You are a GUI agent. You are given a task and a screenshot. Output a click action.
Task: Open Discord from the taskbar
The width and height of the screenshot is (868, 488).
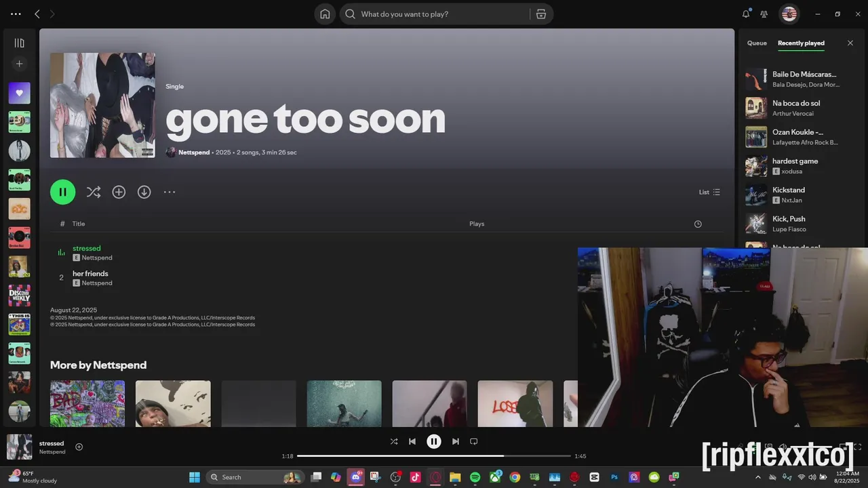click(x=355, y=477)
